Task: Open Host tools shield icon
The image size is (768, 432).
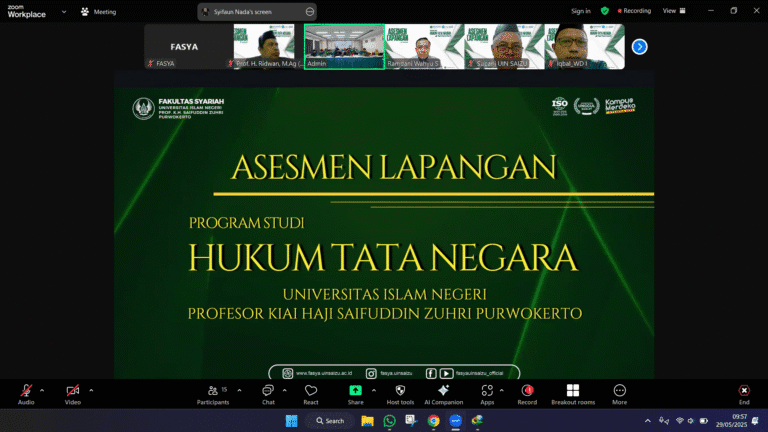Action: click(x=400, y=391)
